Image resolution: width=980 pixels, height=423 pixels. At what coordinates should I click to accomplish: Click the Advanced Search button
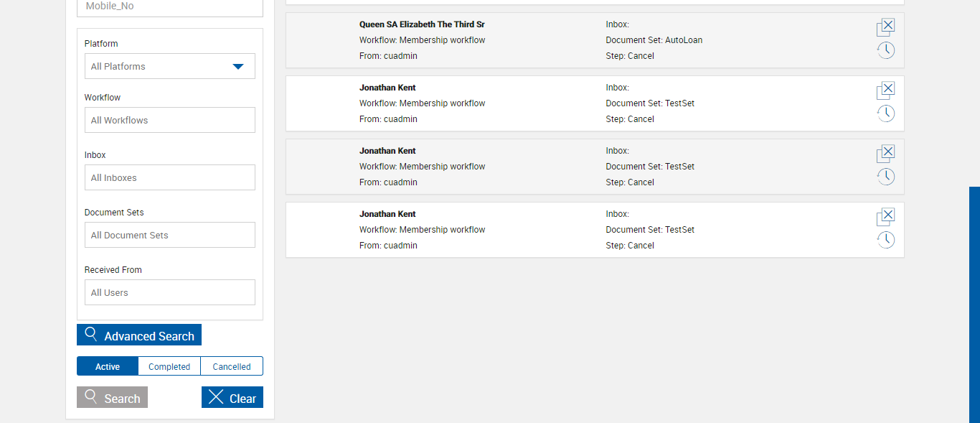(x=139, y=335)
